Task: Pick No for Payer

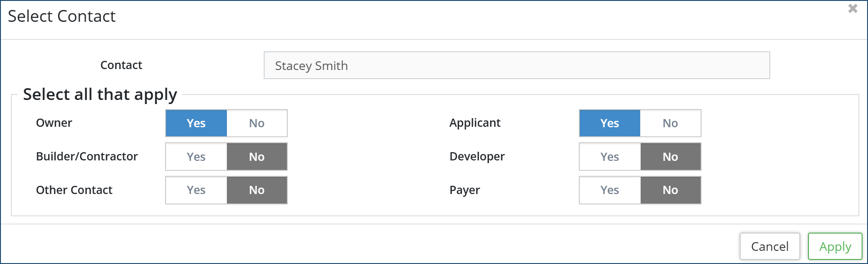Action: tap(670, 190)
